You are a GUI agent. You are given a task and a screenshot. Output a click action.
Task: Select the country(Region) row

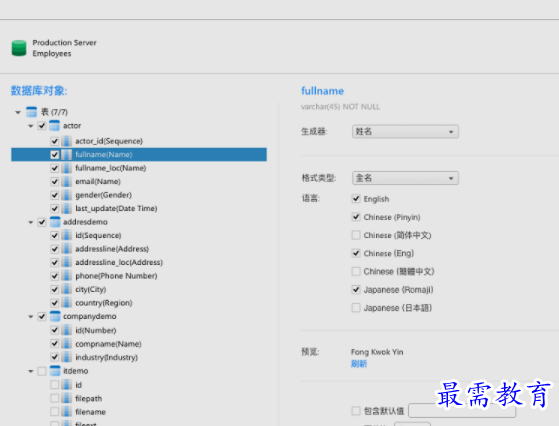point(139,303)
